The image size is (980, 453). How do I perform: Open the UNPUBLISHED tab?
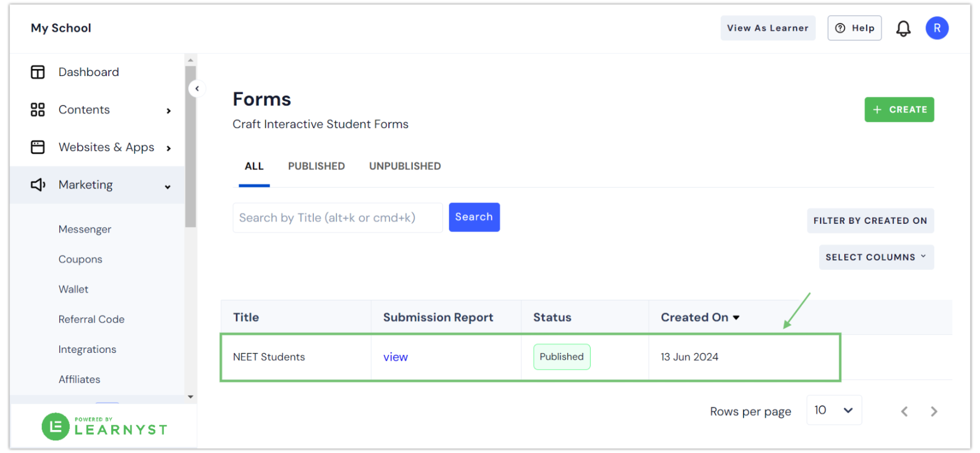405,166
